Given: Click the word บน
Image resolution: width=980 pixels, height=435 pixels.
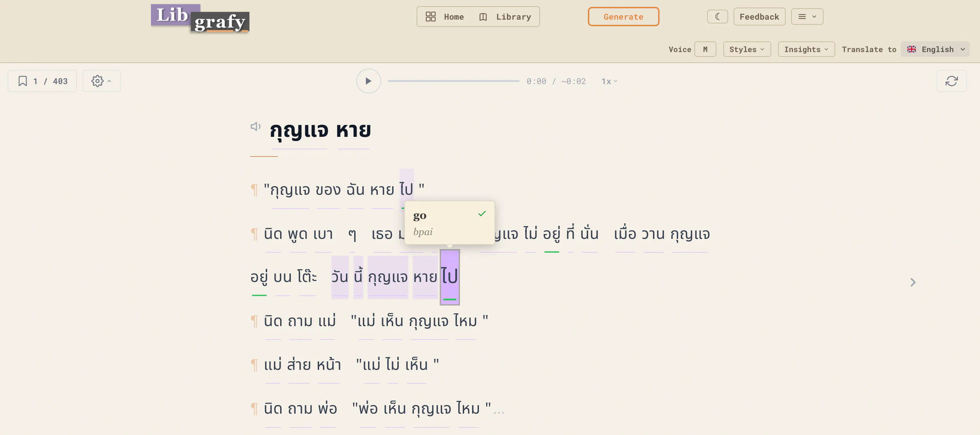Looking at the screenshot, I should point(282,277).
